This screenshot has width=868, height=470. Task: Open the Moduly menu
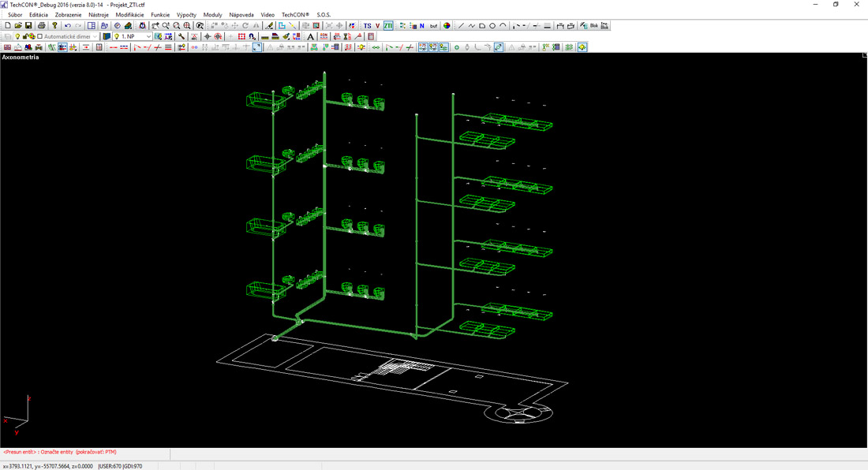212,15
